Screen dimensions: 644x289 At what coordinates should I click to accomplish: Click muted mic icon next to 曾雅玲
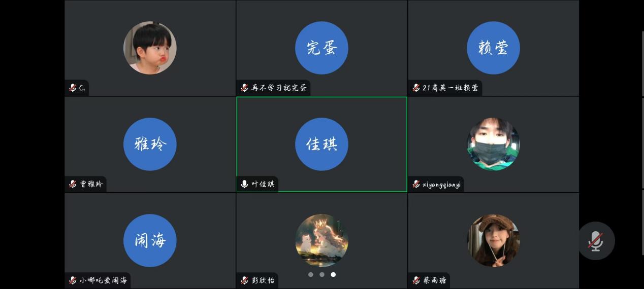[73, 184]
